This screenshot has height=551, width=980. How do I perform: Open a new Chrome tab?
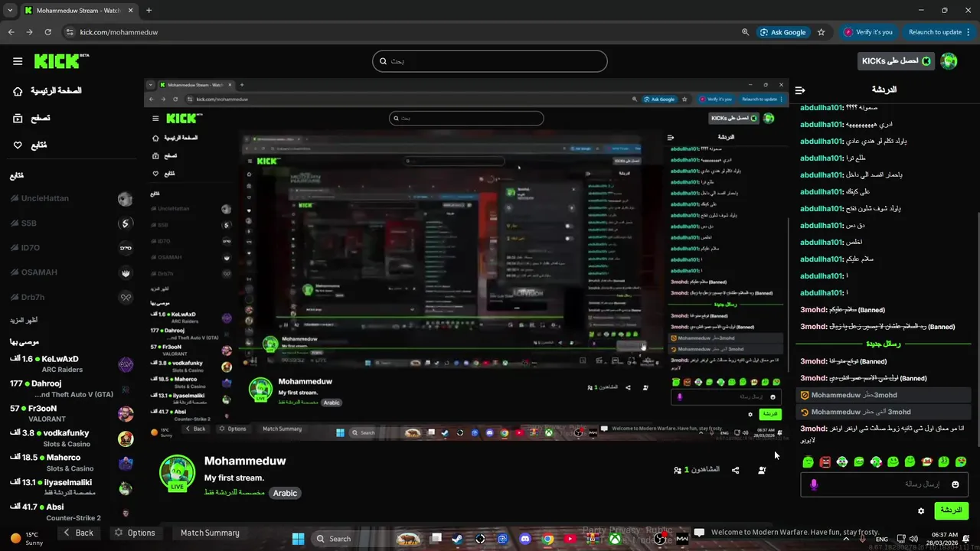click(149, 10)
